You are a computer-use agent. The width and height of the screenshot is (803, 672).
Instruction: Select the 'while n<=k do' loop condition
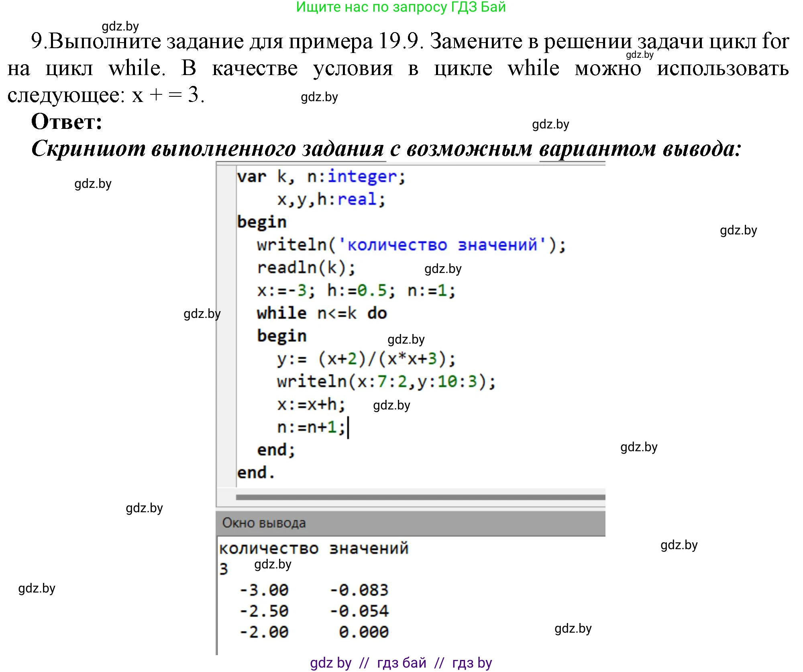click(x=321, y=314)
